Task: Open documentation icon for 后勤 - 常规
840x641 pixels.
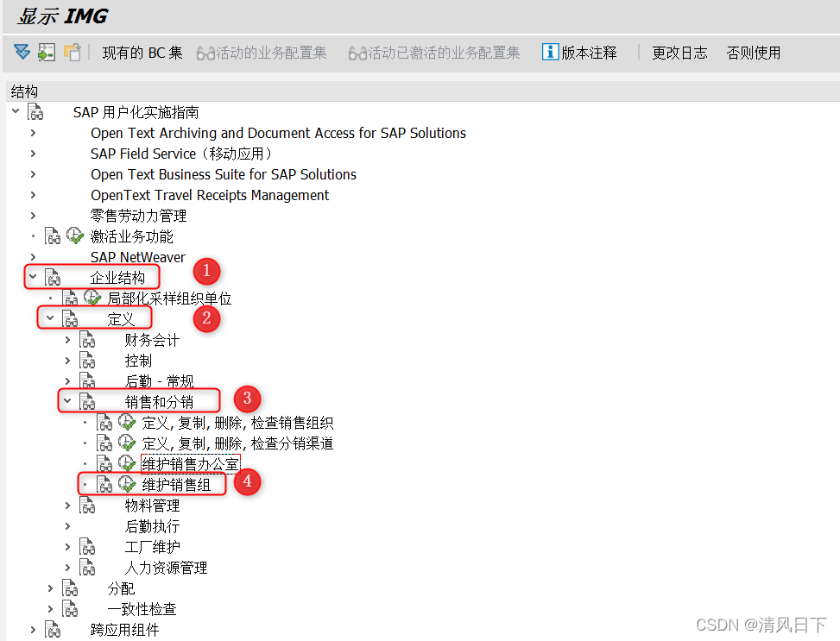Action: click(87, 380)
